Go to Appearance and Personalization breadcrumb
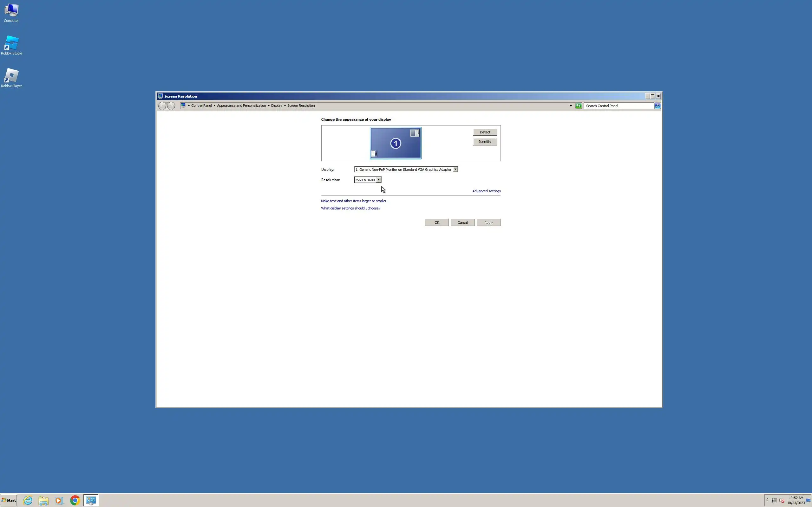 (241, 106)
